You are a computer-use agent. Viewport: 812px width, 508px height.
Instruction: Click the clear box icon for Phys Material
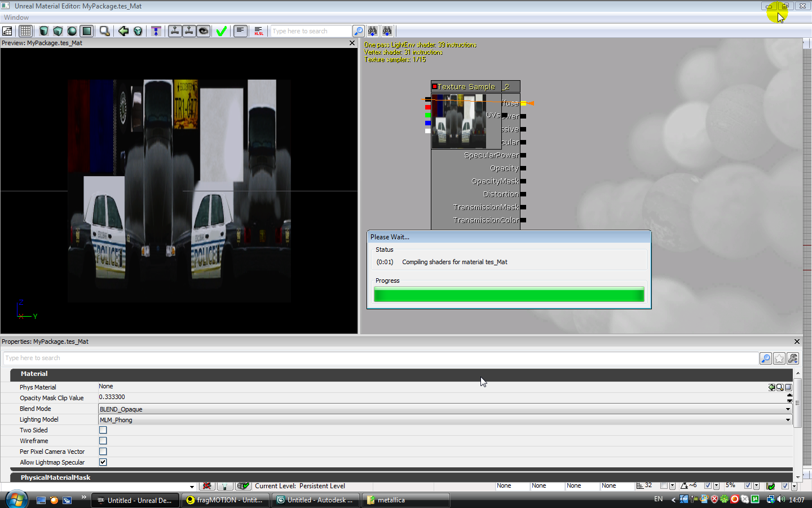[x=788, y=387]
